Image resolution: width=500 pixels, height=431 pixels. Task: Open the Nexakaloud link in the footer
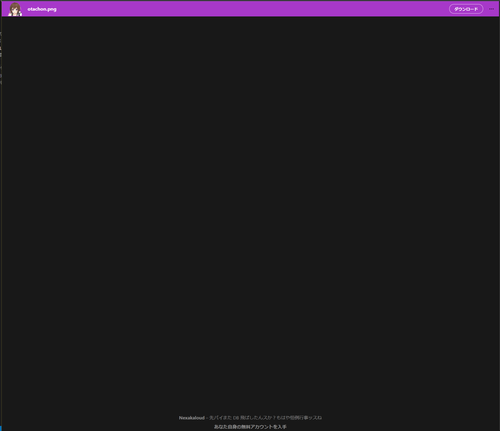pos(192,418)
